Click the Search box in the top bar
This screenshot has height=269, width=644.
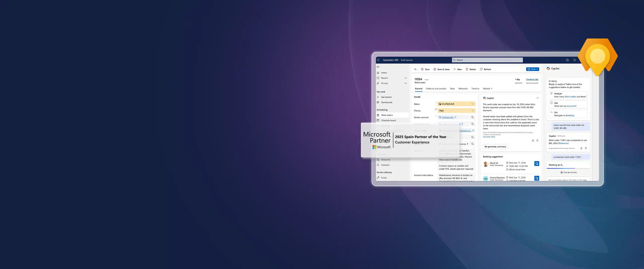[487, 60]
